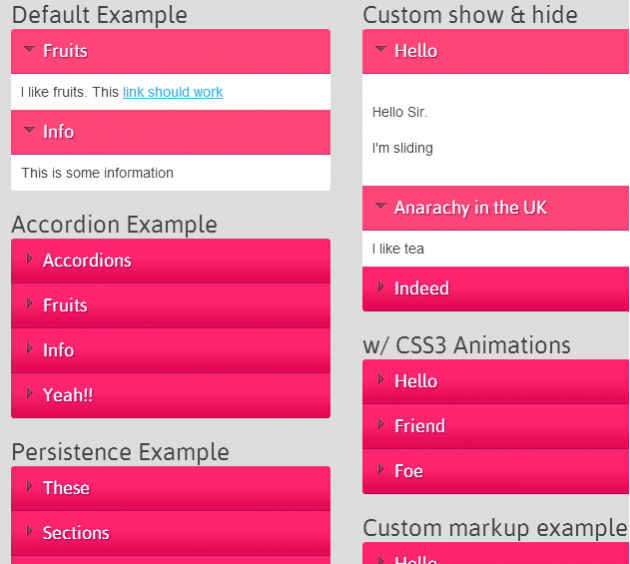Click the triangle icon beside Sections
Image resolution: width=630 pixels, height=564 pixels.
pos(30,532)
